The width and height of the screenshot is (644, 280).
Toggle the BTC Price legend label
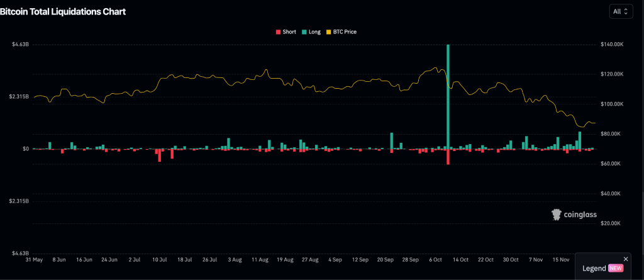[345, 31]
